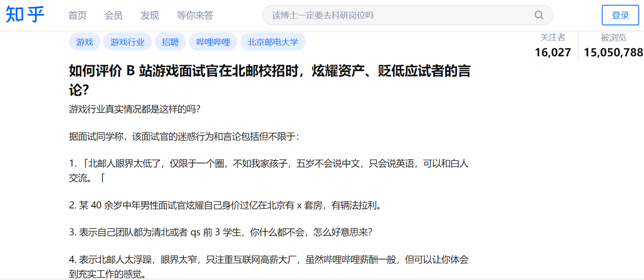
Task: Click the search magnifier icon
Action: [x=539, y=15]
